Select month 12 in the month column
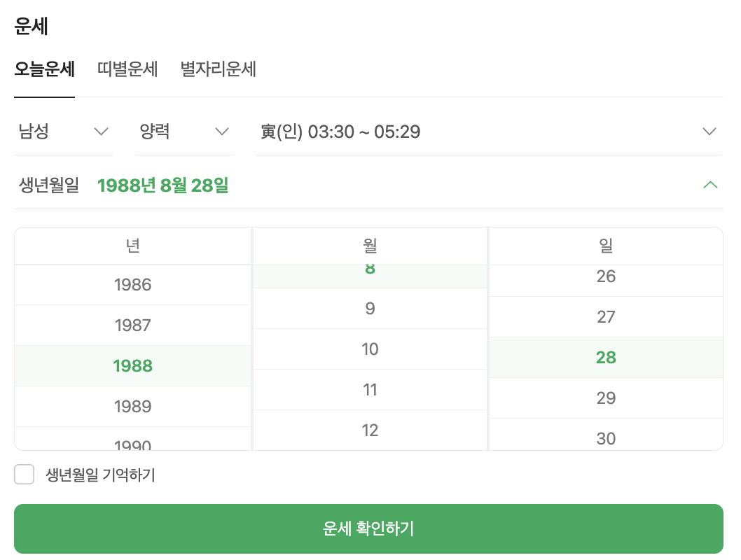This screenshot has width=741, height=560. pyautogui.click(x=370, y=430)
